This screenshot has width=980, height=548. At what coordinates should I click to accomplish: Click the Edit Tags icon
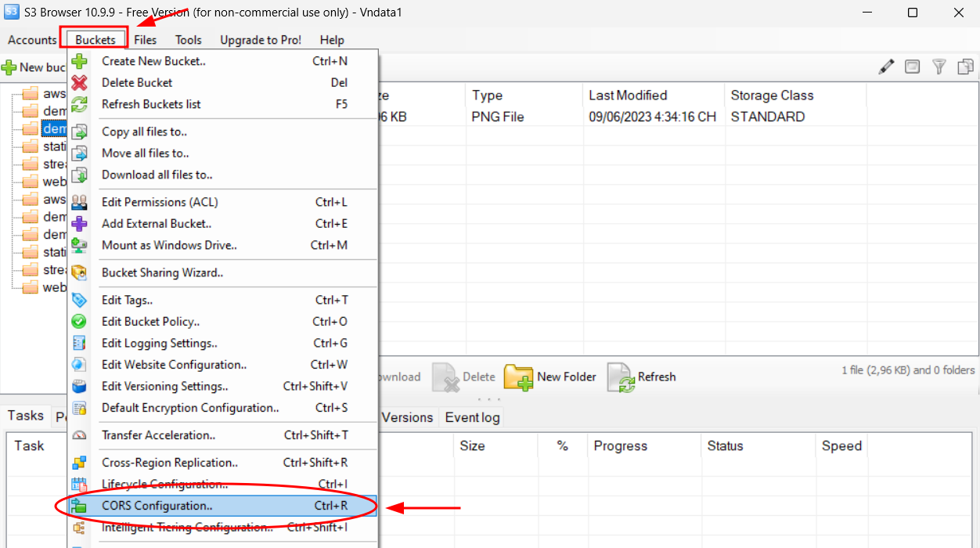[80, 300]
